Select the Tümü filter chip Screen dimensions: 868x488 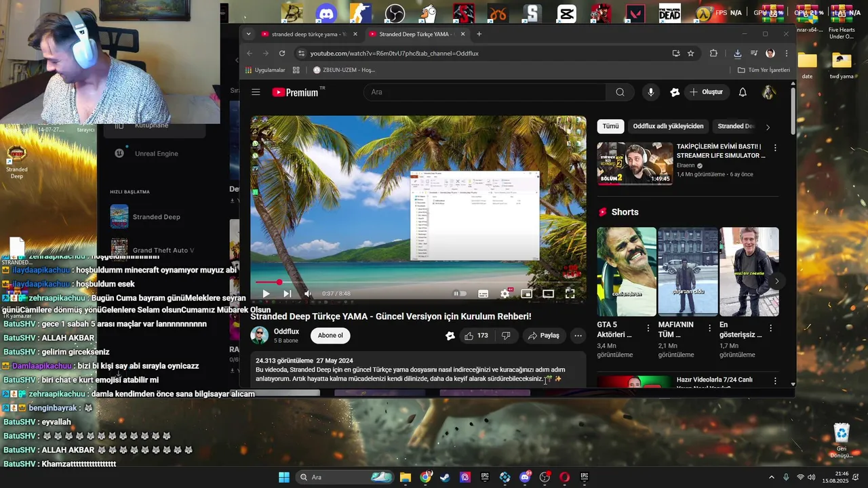pos(610,126)
